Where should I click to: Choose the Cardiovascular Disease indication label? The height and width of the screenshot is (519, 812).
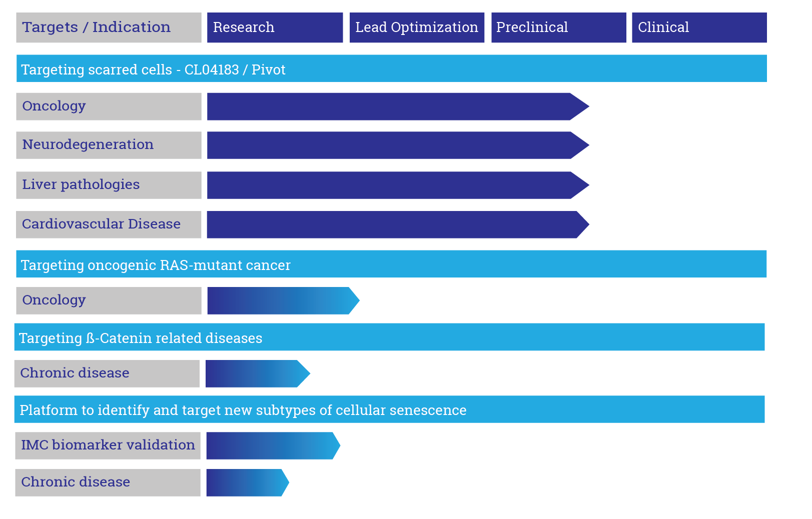(x=109, y=224)
